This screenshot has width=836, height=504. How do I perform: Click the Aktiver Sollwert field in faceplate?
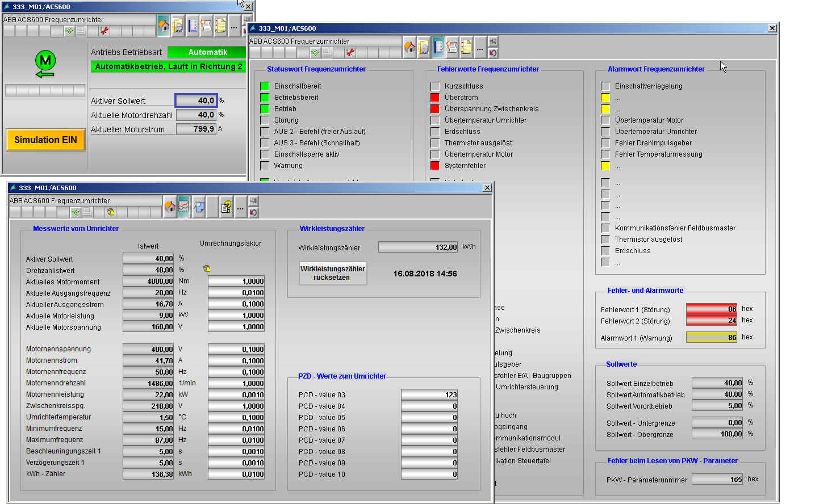tap(196, 100)
